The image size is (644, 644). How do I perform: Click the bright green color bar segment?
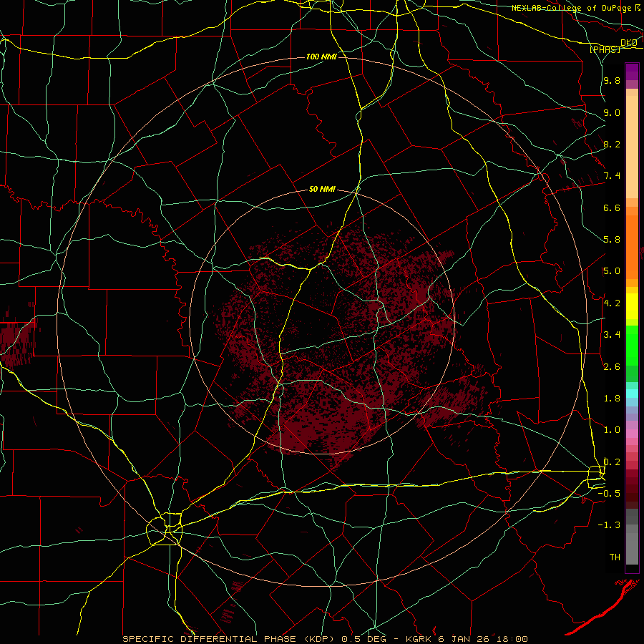632,345
